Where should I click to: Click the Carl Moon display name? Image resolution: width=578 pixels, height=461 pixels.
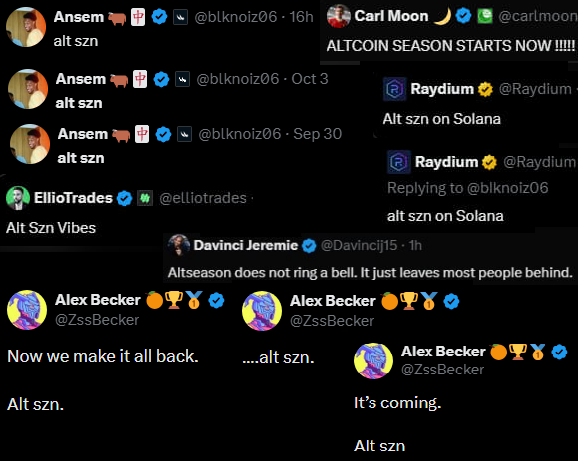click(x=391, y=16)
